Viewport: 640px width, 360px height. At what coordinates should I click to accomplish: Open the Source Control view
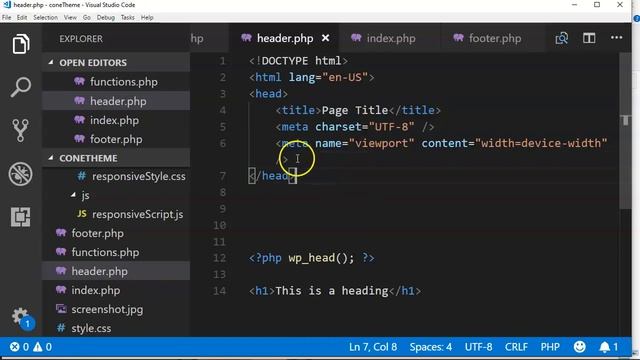[x=20, y=130]
